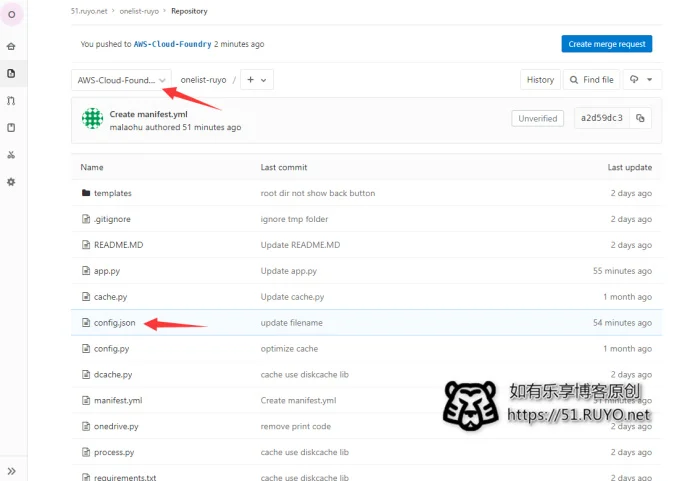
Task: Click the History button
Action: click(540, 80)
